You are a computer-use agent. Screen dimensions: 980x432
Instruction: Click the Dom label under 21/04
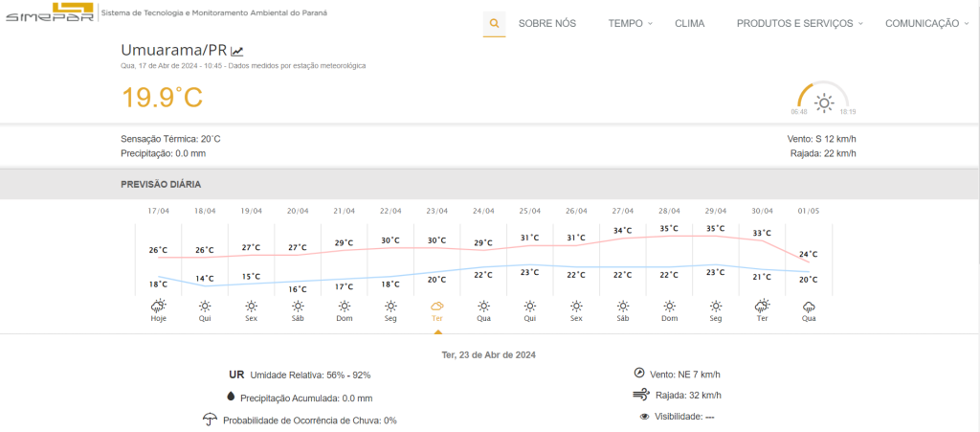pos(345,318)
